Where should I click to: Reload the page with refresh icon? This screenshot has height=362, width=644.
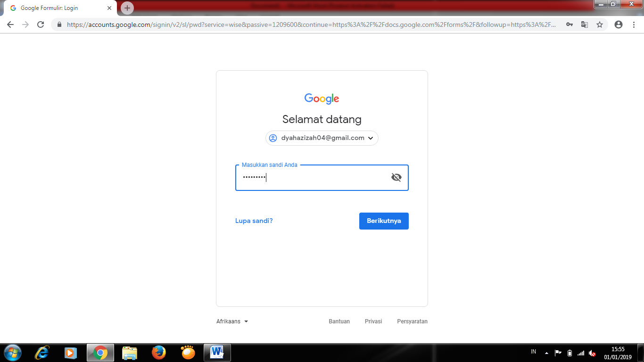coord(41,25)
